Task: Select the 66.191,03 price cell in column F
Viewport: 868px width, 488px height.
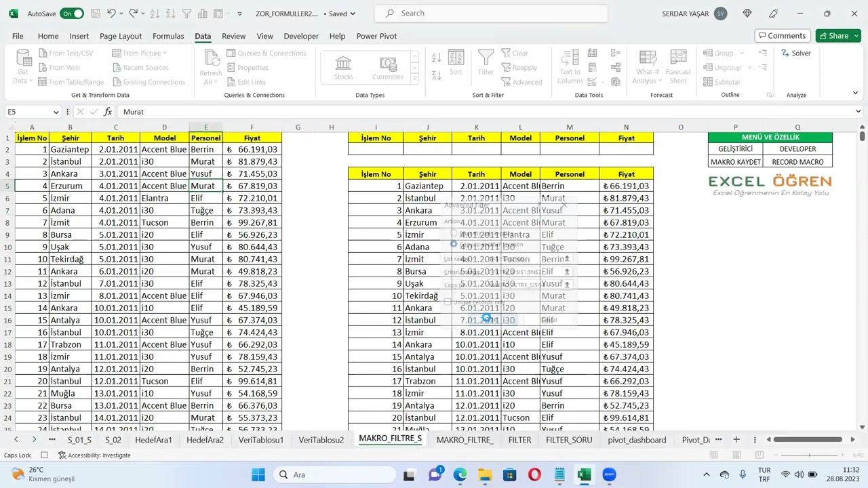Action: 252,149
